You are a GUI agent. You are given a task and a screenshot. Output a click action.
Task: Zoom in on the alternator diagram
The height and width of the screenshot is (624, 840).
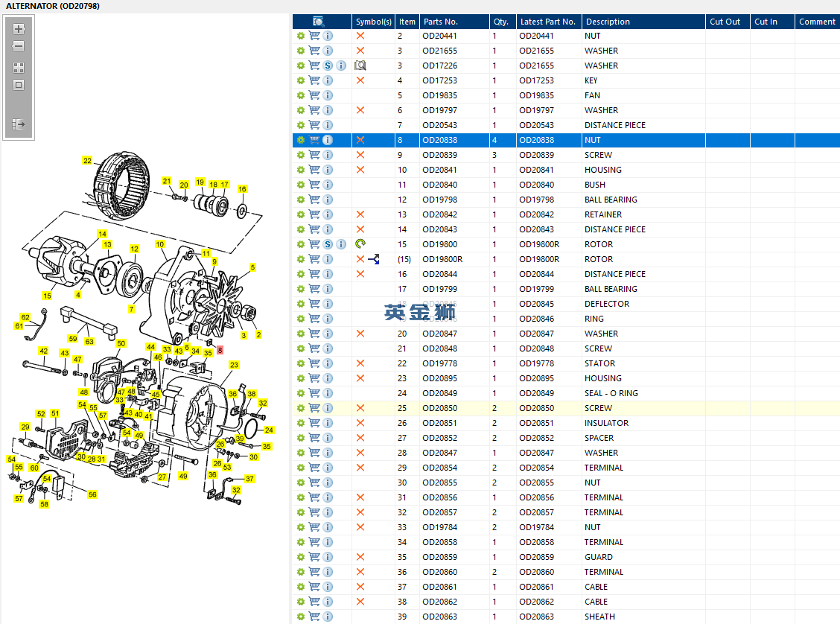point(19,29)
